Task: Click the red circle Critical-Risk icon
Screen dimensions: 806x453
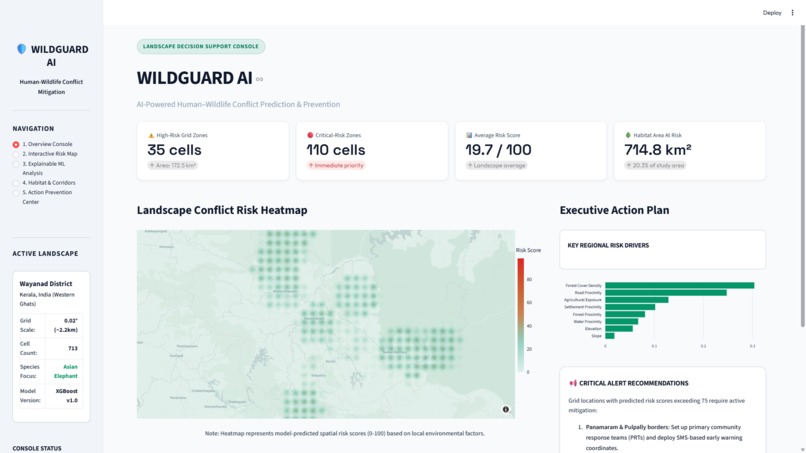Action: [x=310, y=135]
